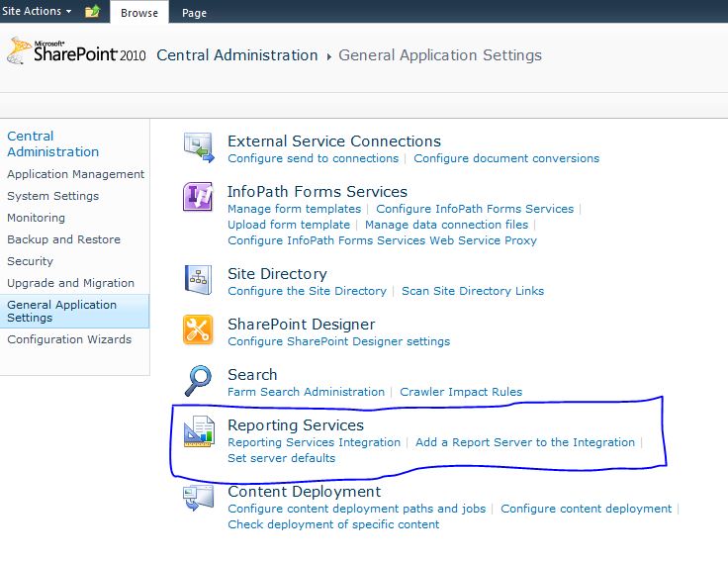Click the SharePoint Designer tools icon

pyautogui.click(x=198, y=329)
